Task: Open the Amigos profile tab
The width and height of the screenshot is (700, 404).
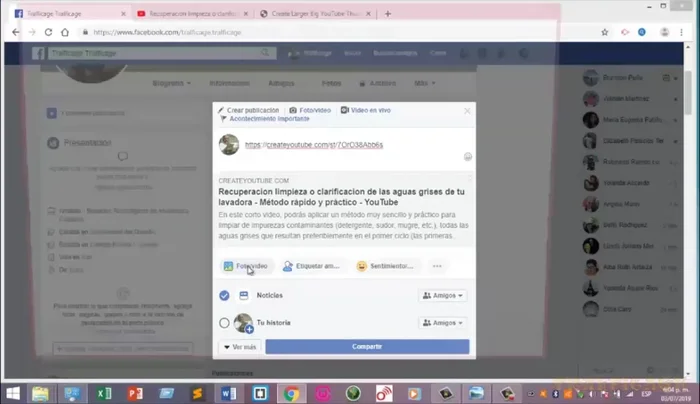Action: coord(281,83)
